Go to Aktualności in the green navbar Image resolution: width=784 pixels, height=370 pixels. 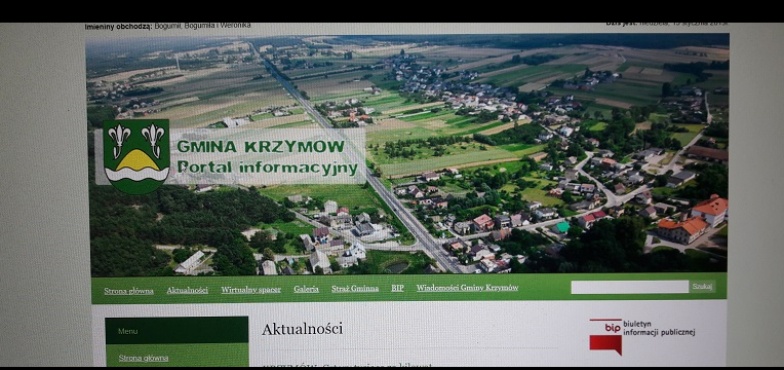(187, 290)
